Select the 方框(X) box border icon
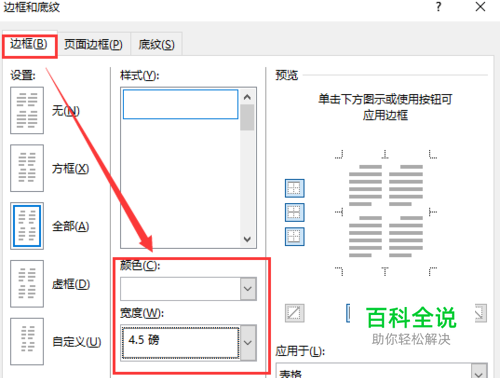The image size is (500, 378). (x=27, y=168)
